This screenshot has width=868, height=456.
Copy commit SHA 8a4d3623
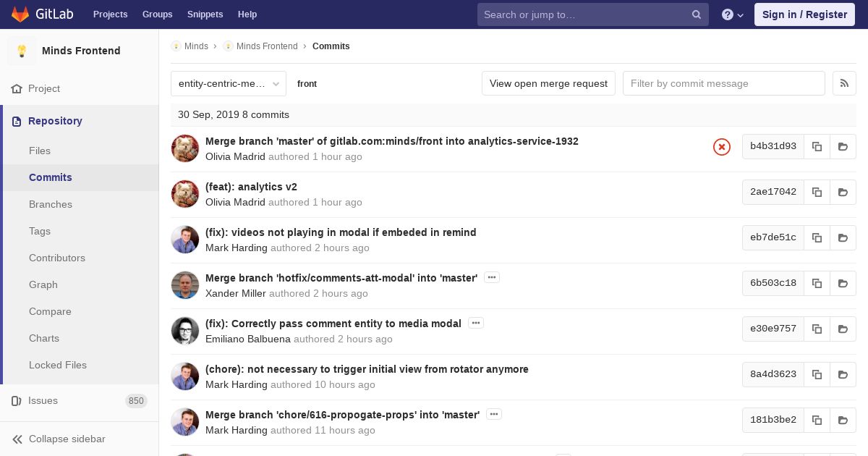coord(817,374)
